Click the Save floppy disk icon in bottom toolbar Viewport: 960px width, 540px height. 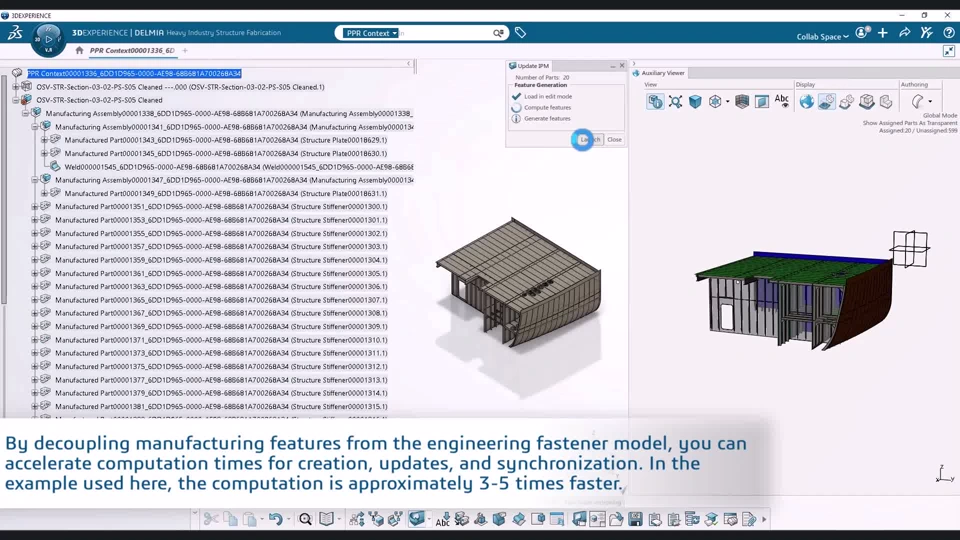[x=636, y=519]
